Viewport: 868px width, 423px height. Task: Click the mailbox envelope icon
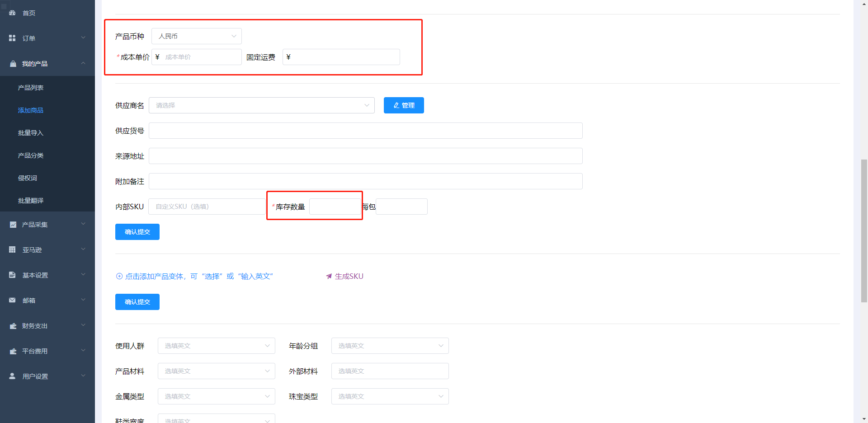[12, 301]
